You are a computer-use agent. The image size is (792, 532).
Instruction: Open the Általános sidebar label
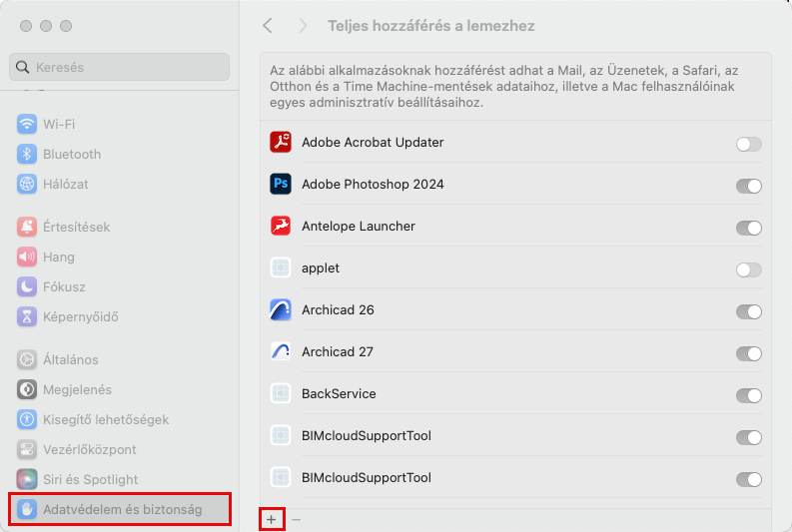point(71,360)
